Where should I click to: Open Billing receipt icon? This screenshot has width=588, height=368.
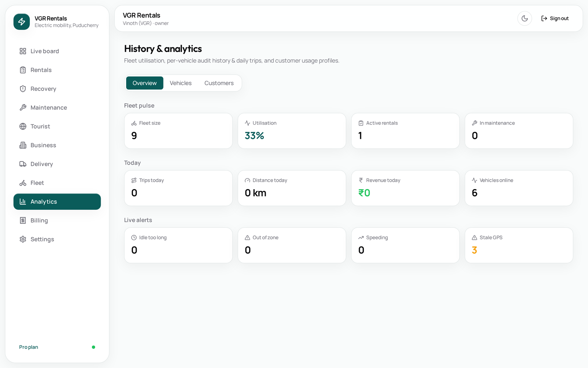tap(23, 220)
